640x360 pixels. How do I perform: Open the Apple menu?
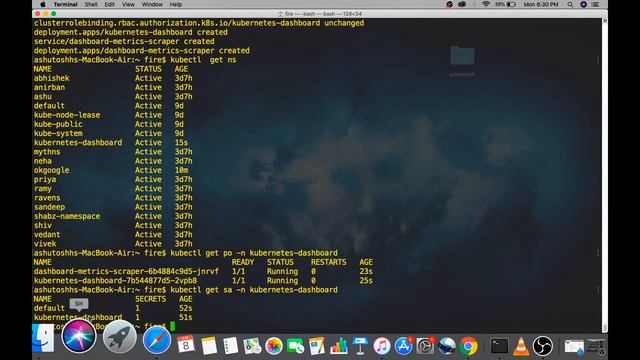point(43,4)
